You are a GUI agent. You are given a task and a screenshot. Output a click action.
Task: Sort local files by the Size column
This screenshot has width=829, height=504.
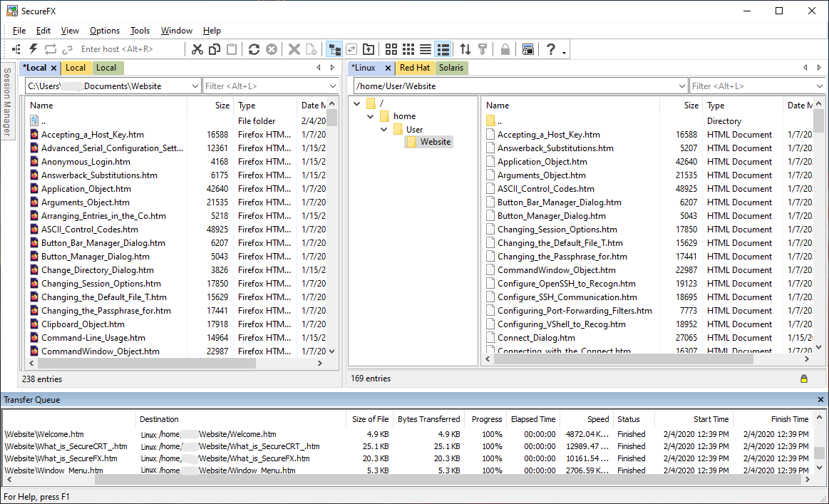click(x=210, y=106)
